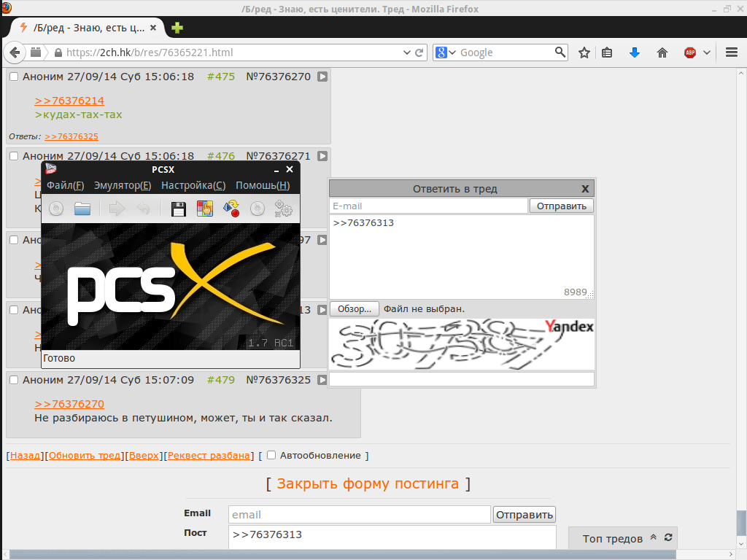
Task: Click Обзор... file browse button
Action: click(x=355, y=308)
